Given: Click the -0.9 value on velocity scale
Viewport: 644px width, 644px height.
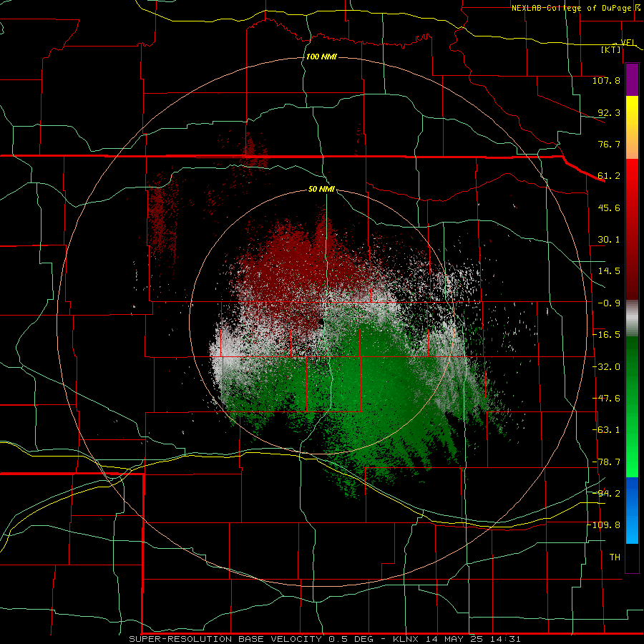Looking at the screenshot, I should pos(609,303).
